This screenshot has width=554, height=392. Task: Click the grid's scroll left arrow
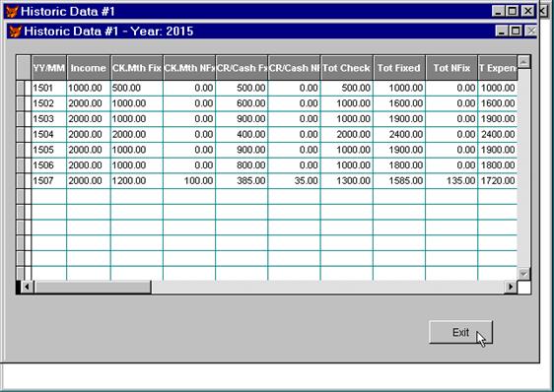(28, 287)
